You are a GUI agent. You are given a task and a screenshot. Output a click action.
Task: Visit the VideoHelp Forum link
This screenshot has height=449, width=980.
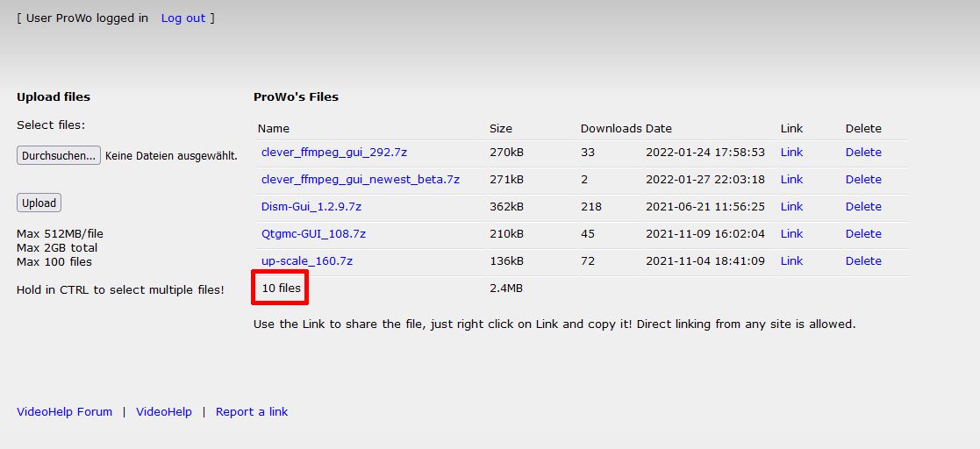point(64,411)
